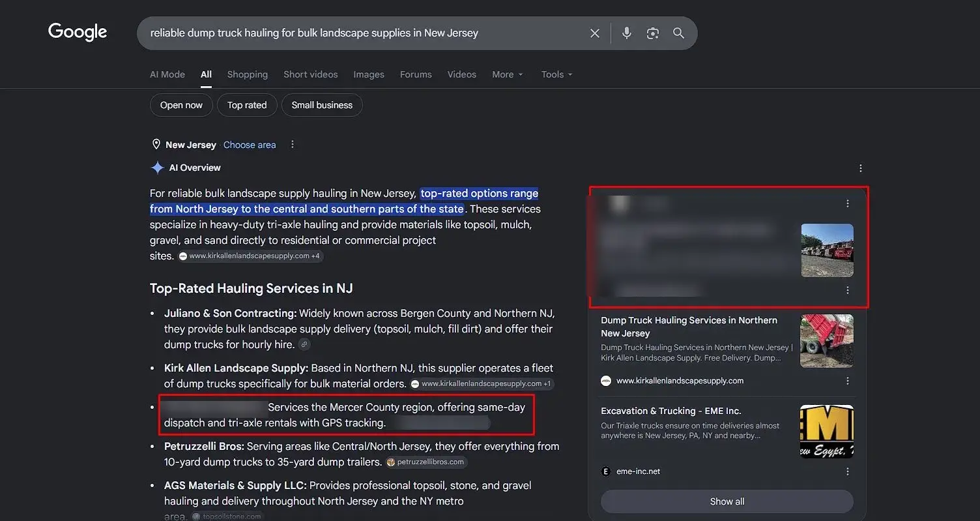980x521 pixels.
Task: Expand the Tools dropdown
Action: point(557,74)
